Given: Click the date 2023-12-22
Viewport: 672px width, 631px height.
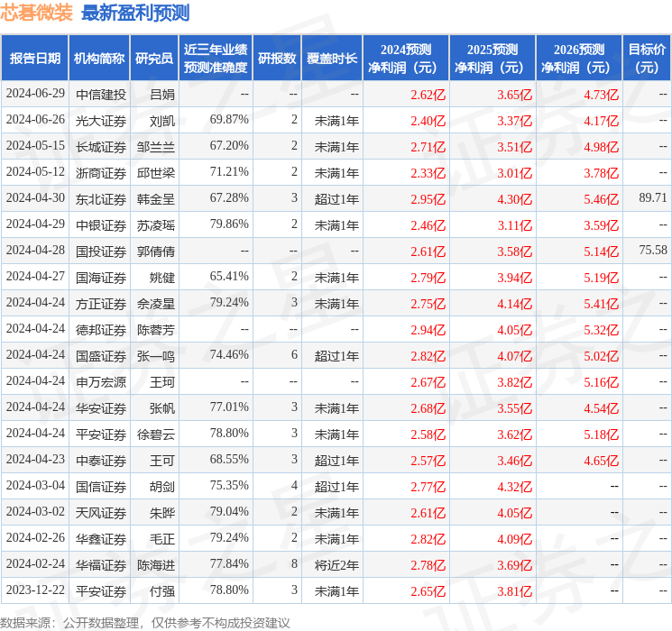Looking at the screenshot, I should point(35,590).
